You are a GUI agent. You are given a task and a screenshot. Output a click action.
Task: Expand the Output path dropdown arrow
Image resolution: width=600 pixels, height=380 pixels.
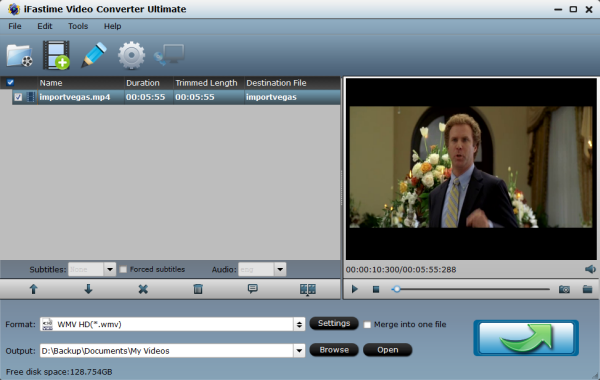(299, 351)
